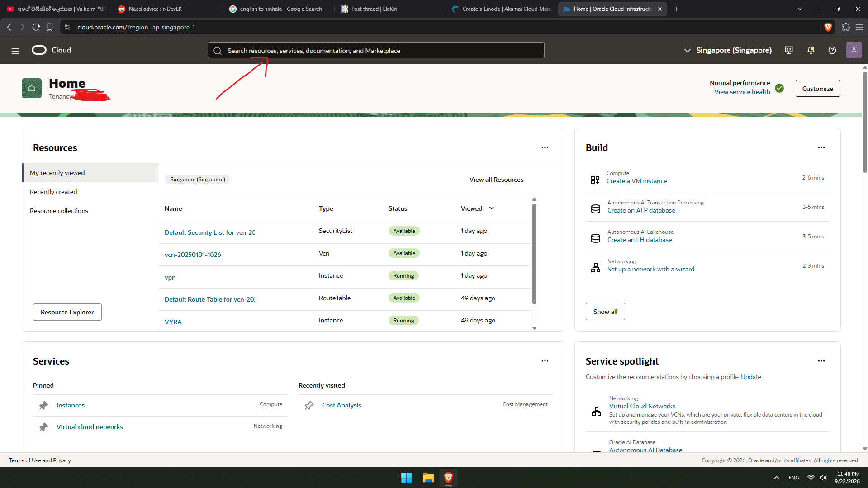Unpin the Instances service pin icon
Screen dimensions: 868x488
click(43, 405)
